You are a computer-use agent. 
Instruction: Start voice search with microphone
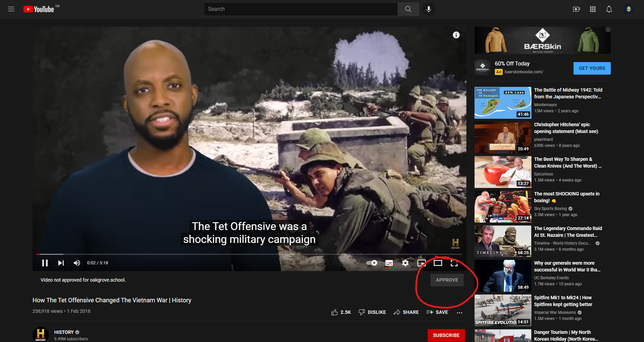[x=429, y=9]
